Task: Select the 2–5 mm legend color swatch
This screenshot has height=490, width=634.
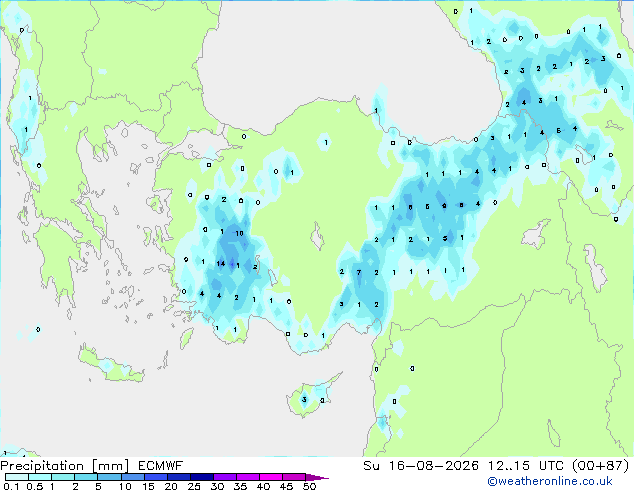Action: click(x=86, y=477)
